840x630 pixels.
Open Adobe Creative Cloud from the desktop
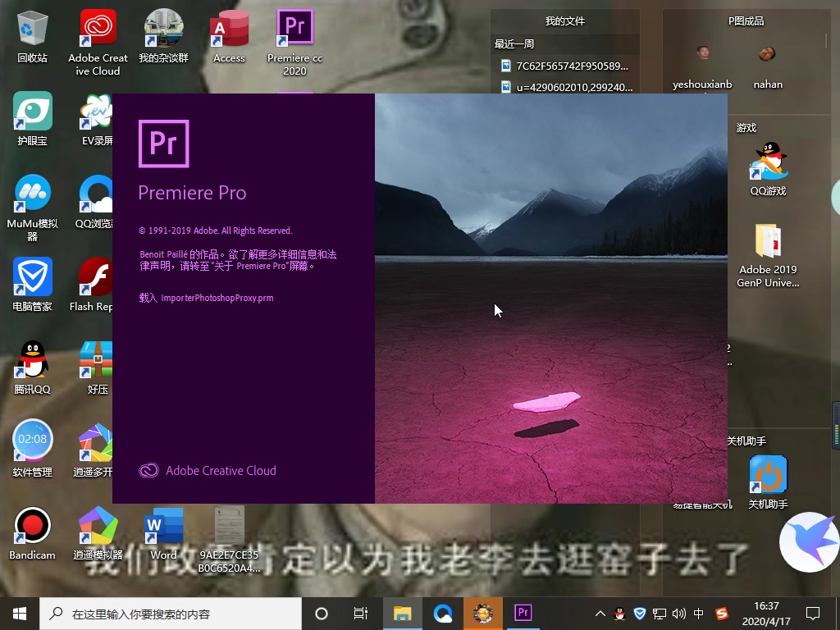click(97, 27)
